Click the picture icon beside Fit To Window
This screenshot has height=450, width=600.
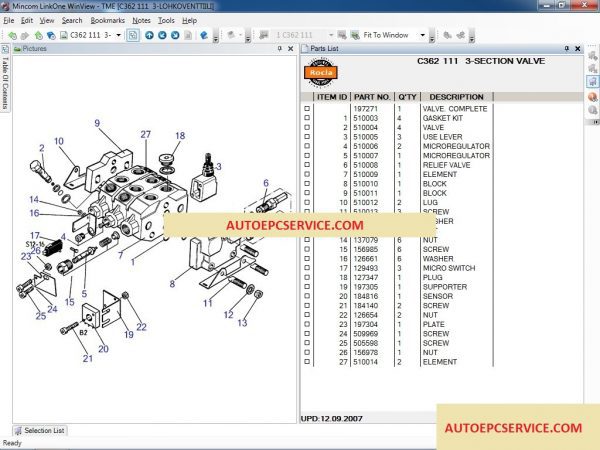(355, 35)
